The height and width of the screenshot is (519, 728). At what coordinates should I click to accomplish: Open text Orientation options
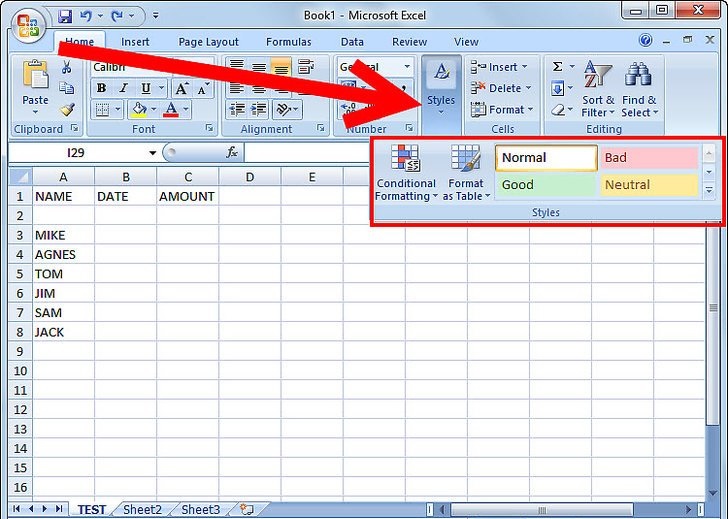287,110
